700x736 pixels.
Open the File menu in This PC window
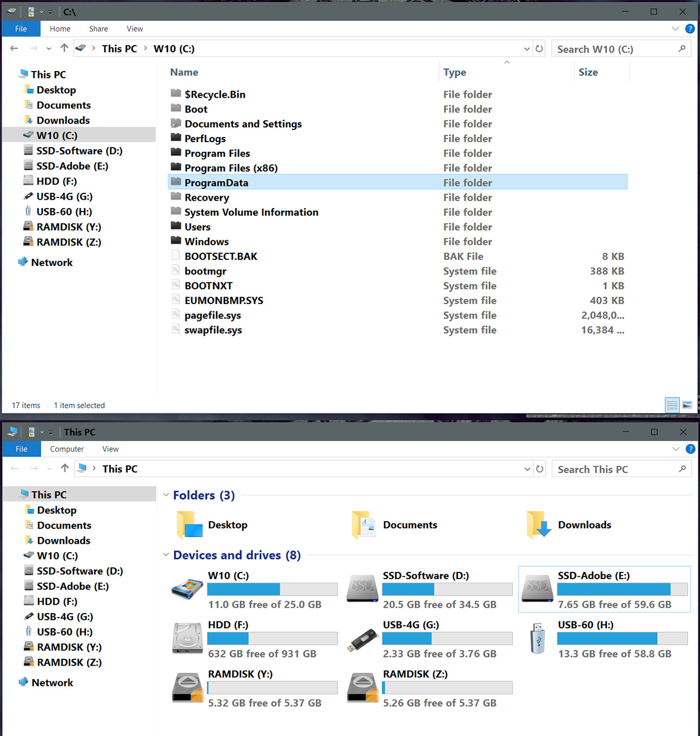click(x=21, y=449)
